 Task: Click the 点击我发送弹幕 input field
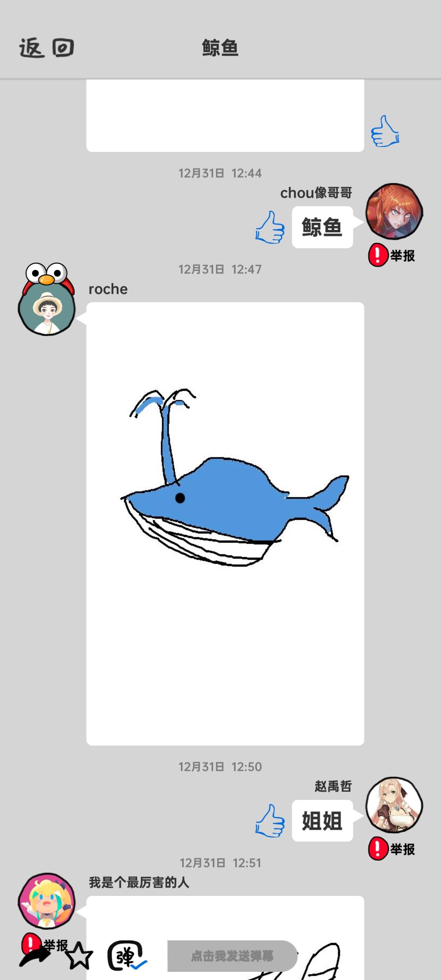click(232, 956)
